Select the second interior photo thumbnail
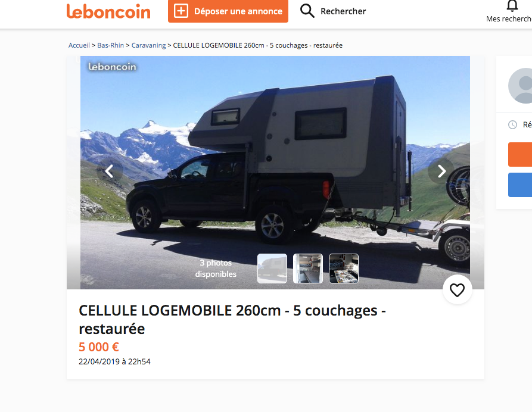Image resolution: width=532 pixels, height=412 pixels. pyautogui.click(x=308, y=269)
